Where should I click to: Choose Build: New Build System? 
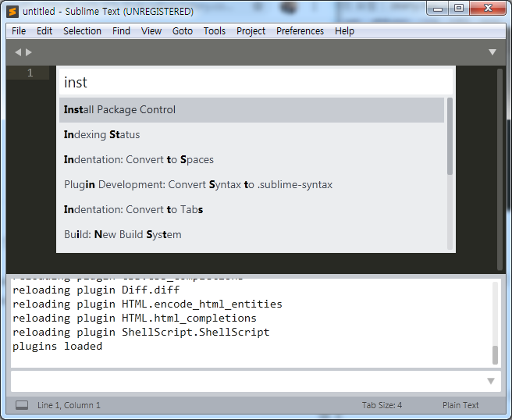pyautogui.click(x=251, y=234)
